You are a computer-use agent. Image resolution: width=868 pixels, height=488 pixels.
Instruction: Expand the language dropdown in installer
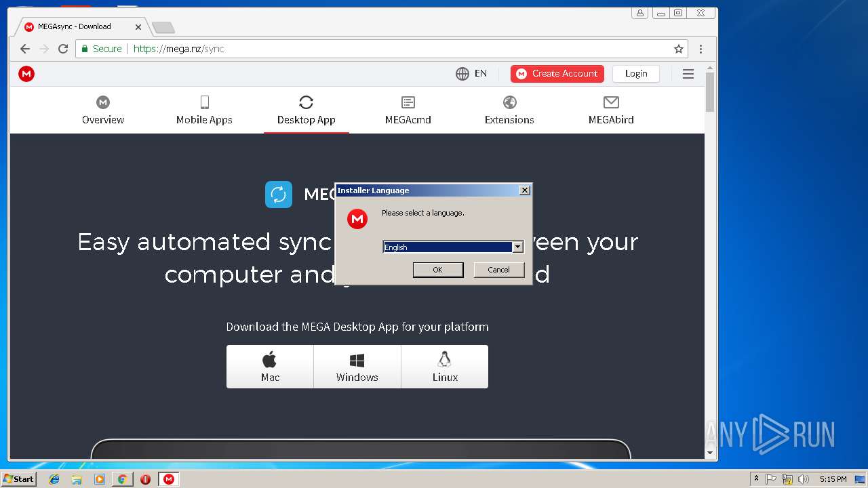point(517,247)
